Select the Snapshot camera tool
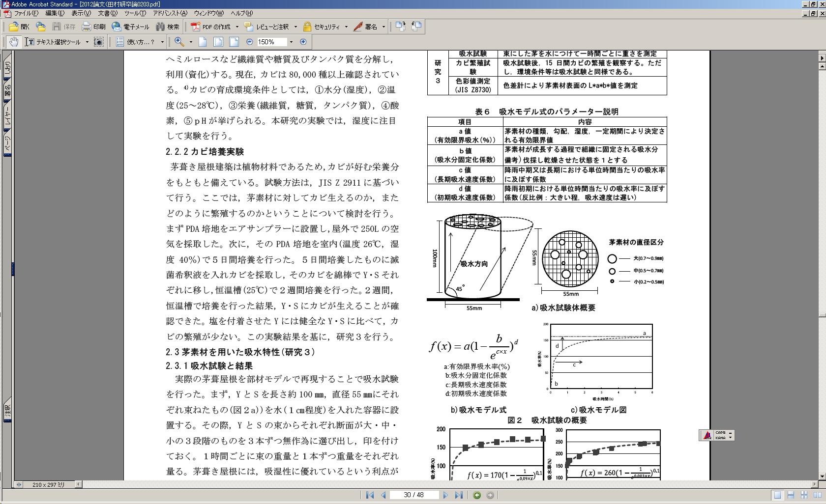The width and height of the screenshot is (826, 504). [99, 42]
